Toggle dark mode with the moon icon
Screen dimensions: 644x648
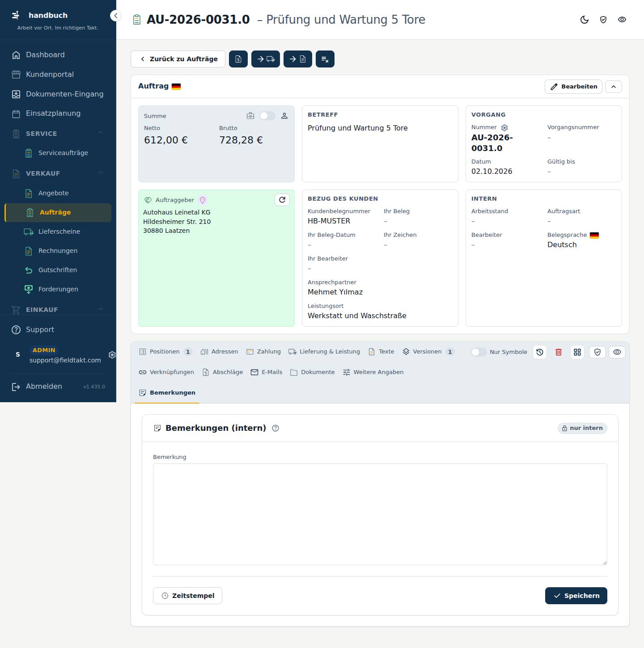click(x=585, y=20)
